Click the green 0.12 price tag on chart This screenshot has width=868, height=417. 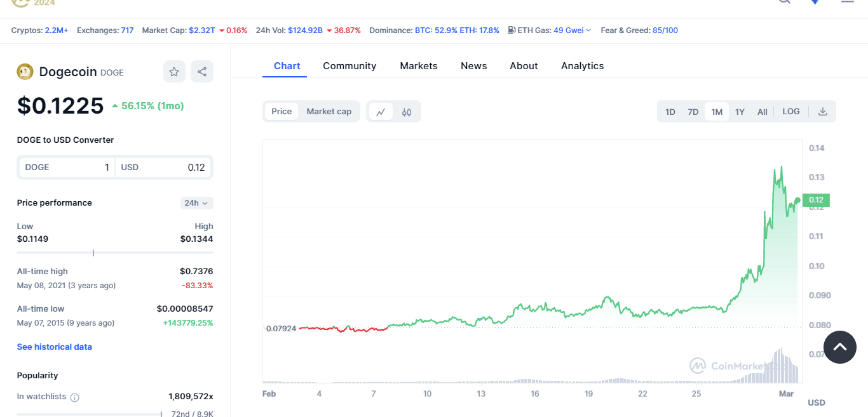pyautogui.click(x=816, y=201)
